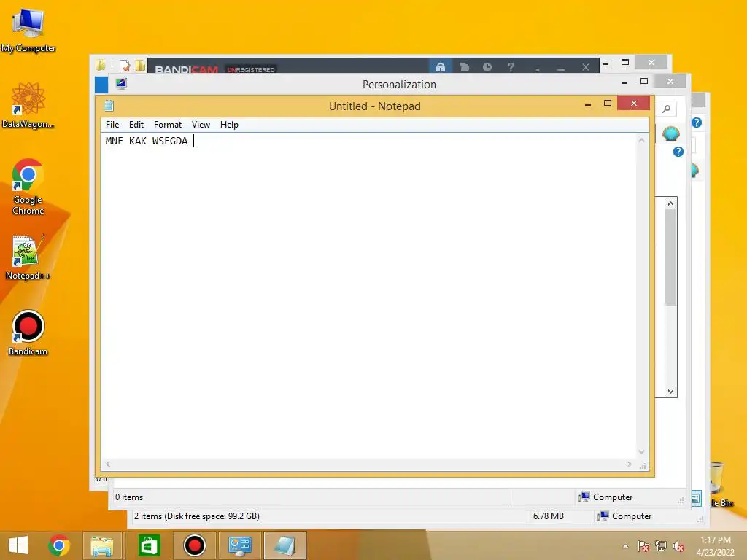Switch to Bandicam in the taskbar
Screen dimensions: 747x560
(195, 545)
